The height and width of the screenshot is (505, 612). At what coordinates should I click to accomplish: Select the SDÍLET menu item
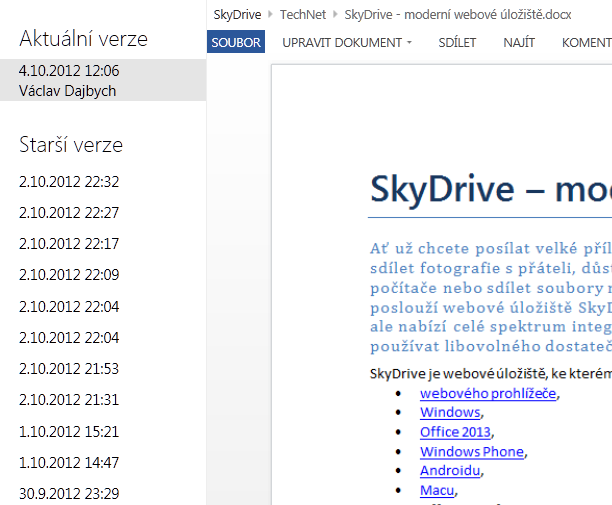(x=457, y=42)
